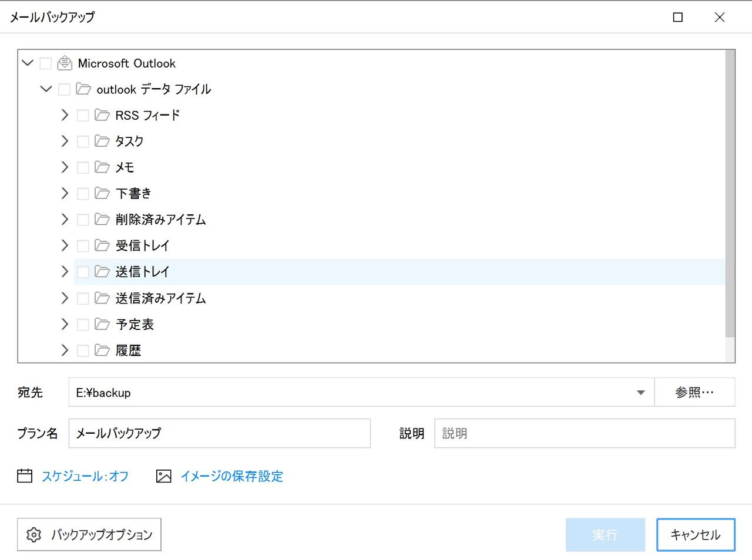752x560 pixels.
Task: Collapse the Microsoft Outlook tree node
Action: (28, 63)
